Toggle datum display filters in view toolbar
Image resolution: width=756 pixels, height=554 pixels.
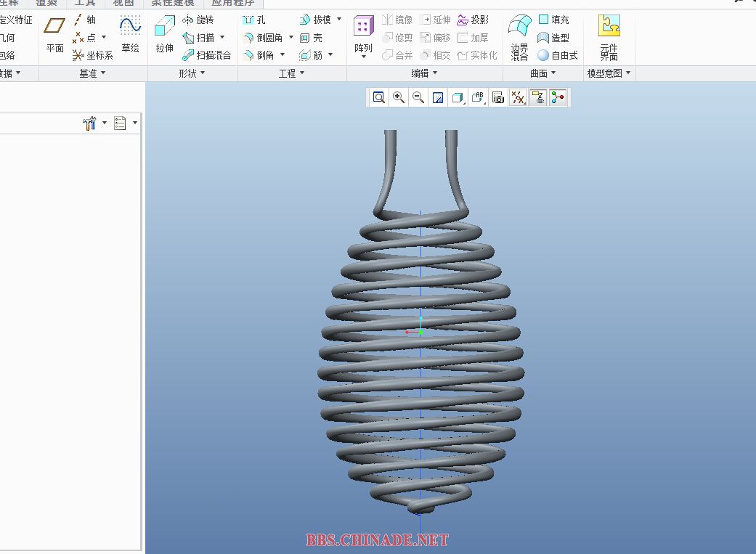click(518, 98)
